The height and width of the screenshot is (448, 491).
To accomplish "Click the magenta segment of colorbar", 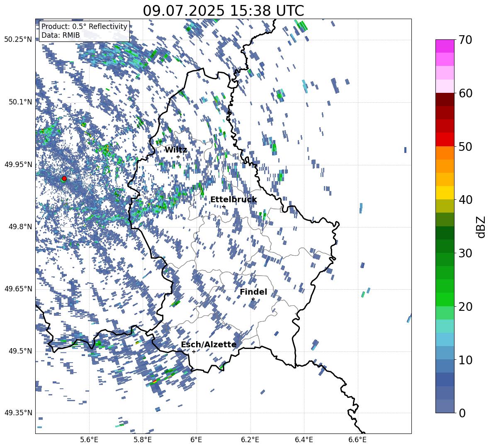I will coord(445,46).
